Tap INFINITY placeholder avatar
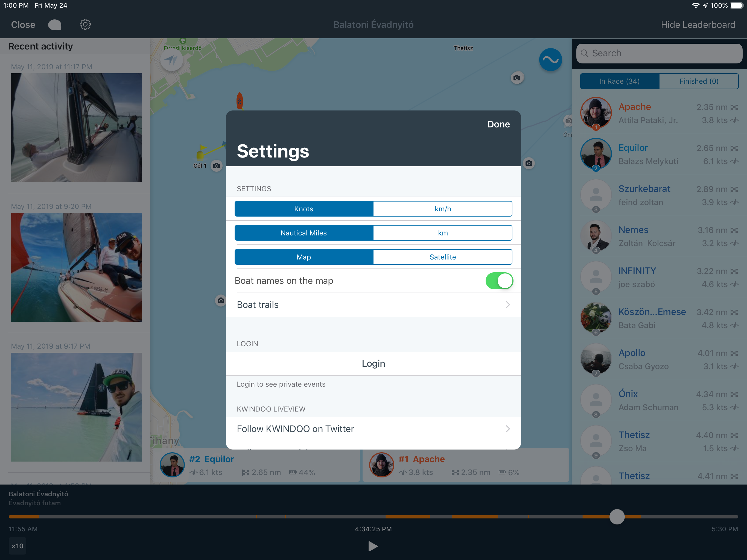The image size is (747, 560). [x=596, y=277]
